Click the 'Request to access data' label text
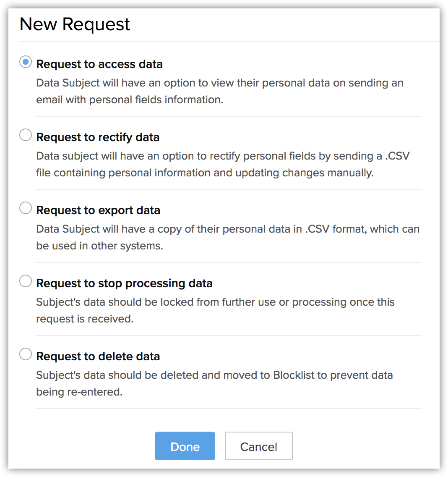This screenshot has height=477, width=448. coord(99,64)
